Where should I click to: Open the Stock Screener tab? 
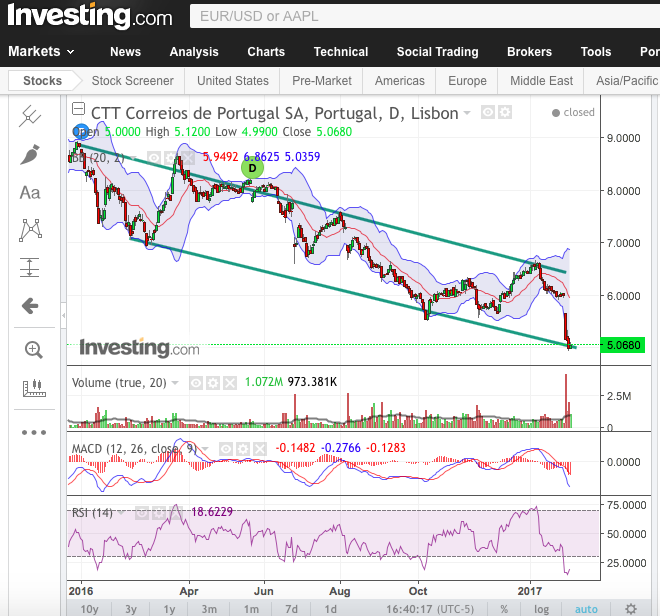point(133,80)
